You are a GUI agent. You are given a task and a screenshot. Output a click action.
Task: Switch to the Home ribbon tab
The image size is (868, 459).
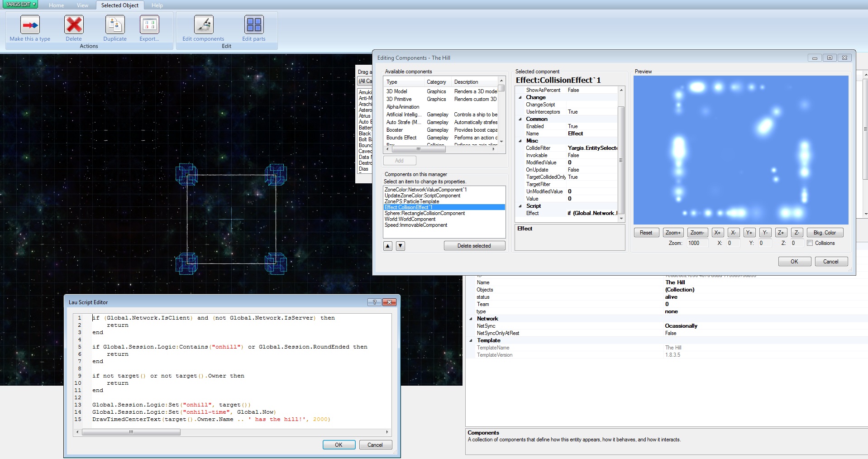[56, 5]
